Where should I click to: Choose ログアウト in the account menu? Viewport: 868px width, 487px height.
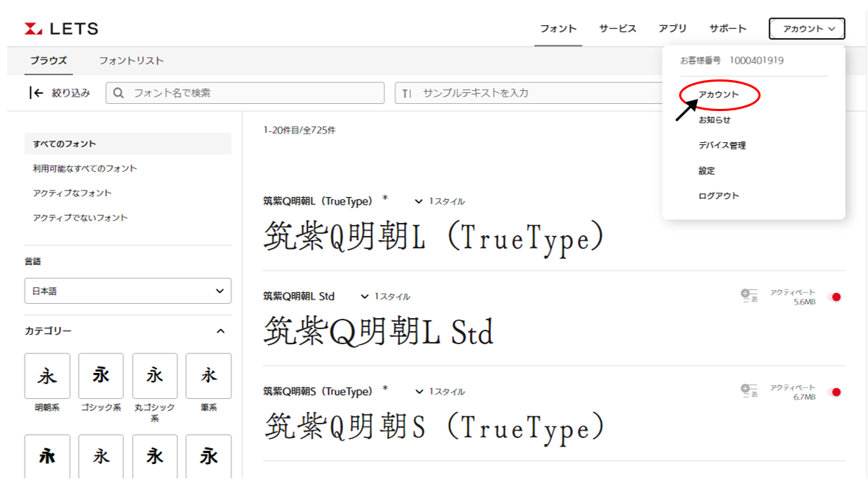719,196
